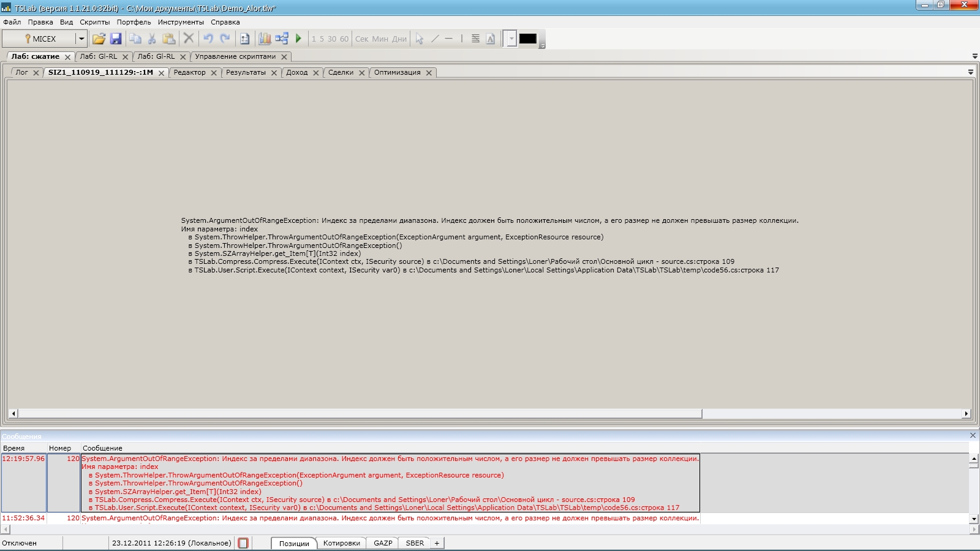The height and width of the screenshot is (551, 980).
Task: Set interval unit to Сек
Action: (362, 39)
